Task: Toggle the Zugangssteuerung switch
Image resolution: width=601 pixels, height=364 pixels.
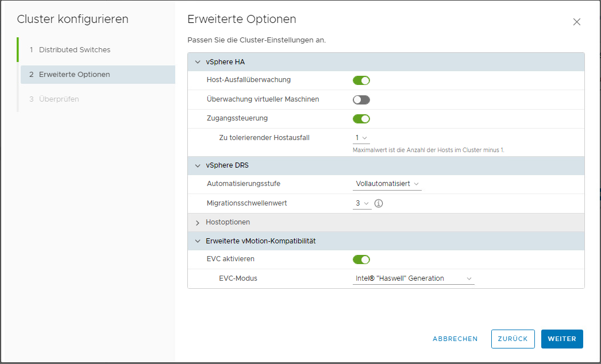Action: coord(361,119)
